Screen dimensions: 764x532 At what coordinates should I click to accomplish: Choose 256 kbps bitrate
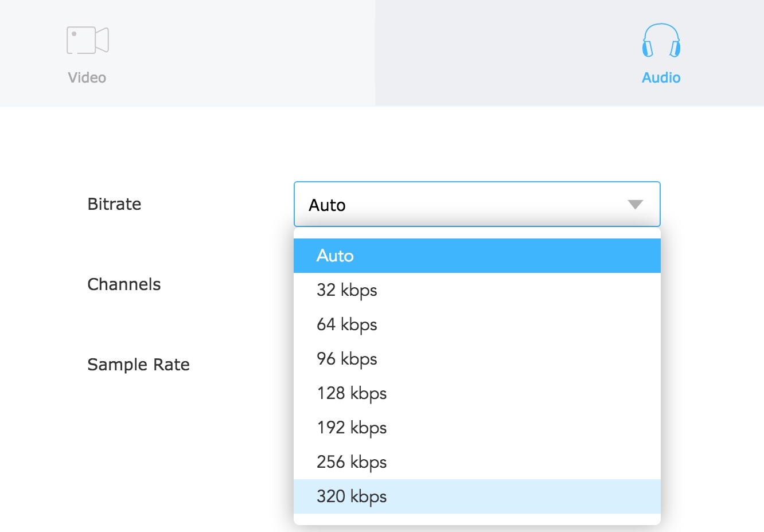tap(477, 462)
